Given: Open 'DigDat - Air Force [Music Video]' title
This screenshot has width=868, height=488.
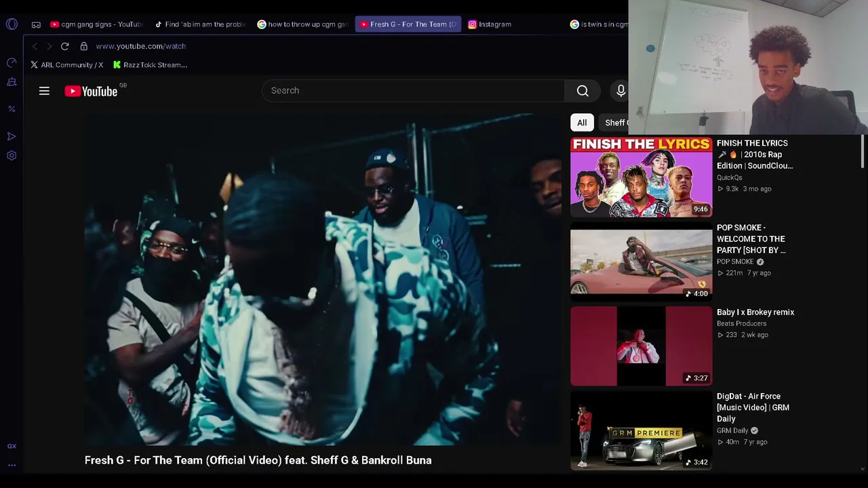Looking at the screenshot, I should pyautogui.click(x=753, y=407).
